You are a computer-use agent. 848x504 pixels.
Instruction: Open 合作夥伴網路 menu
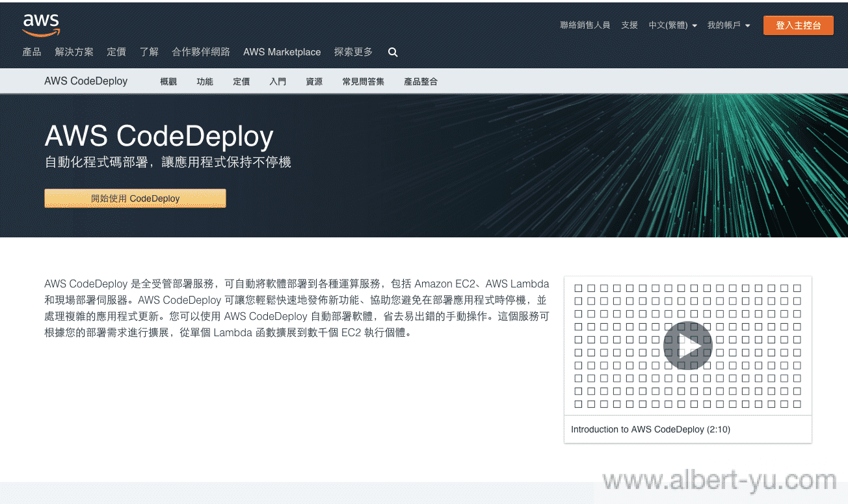201,52
